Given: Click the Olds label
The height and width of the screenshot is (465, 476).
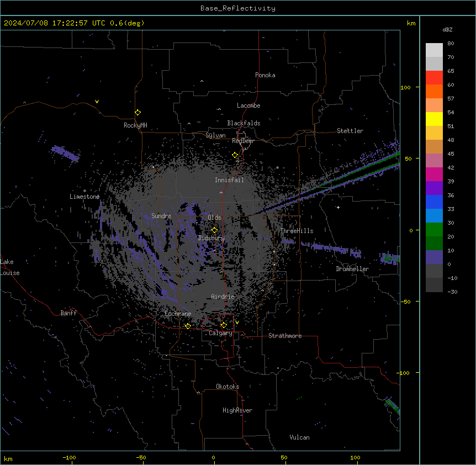Looking at the screenshot, I should [214, 218].
